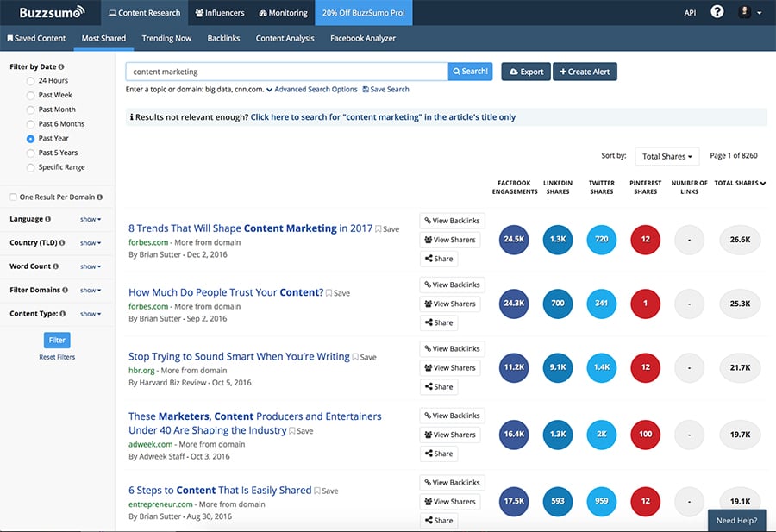The height and width of the screenshot is (532, 776).
Task: Select the Past 5 Years radio option
Action: (31, 153)
